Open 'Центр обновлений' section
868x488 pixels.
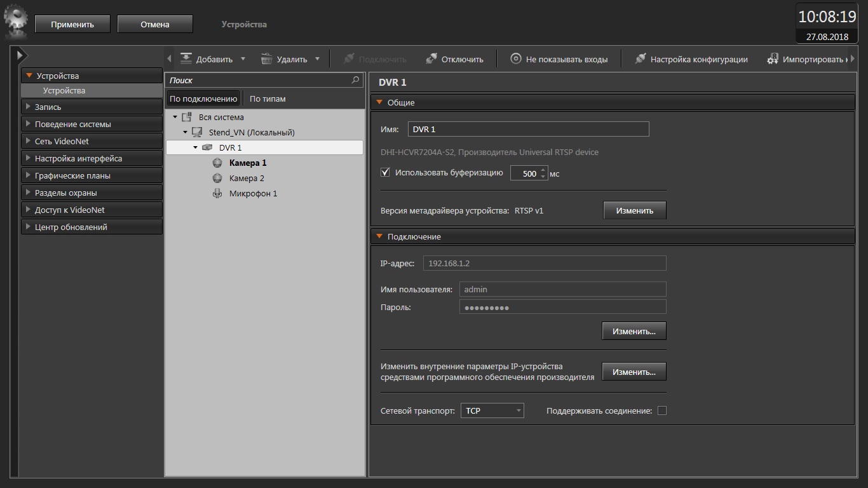click(92, 227)
